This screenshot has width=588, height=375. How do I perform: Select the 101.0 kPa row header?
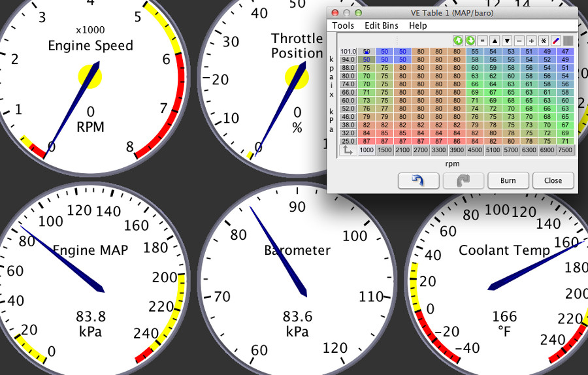coord(348,52)
